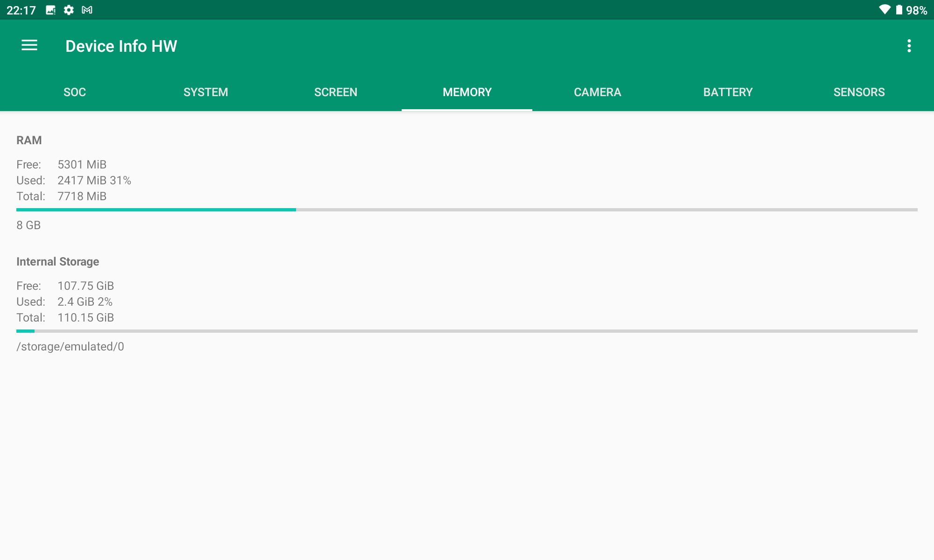Screen dimensions: 934x560
Task: Open the SENSORS tab
Action: point(859,92)
